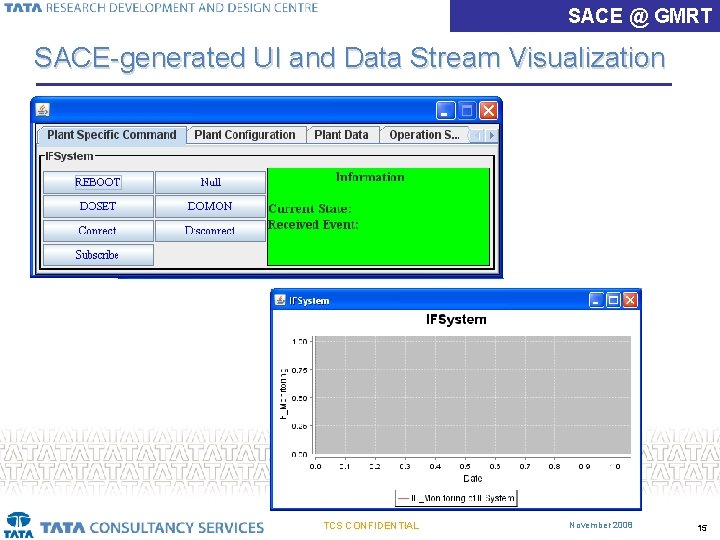Click the slide title heading
The width and height of the screenshot is (720, 540).
tap(350, 58)
